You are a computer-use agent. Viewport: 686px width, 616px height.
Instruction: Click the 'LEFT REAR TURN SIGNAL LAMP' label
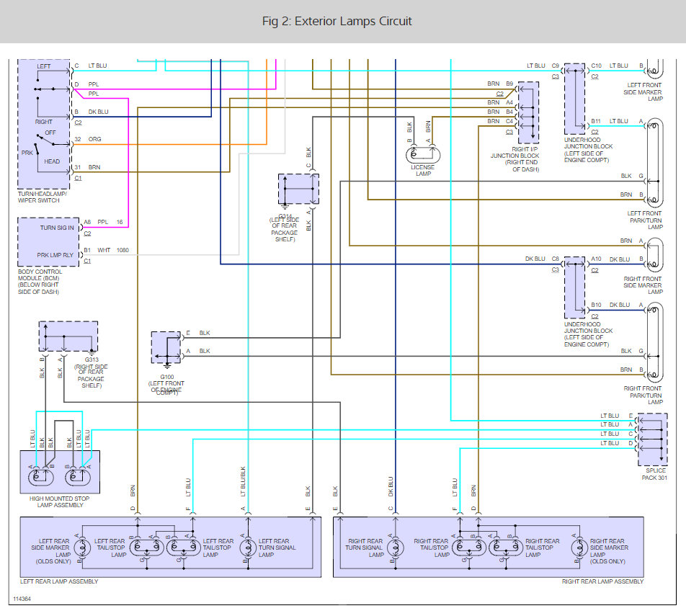tap(277, 548)
